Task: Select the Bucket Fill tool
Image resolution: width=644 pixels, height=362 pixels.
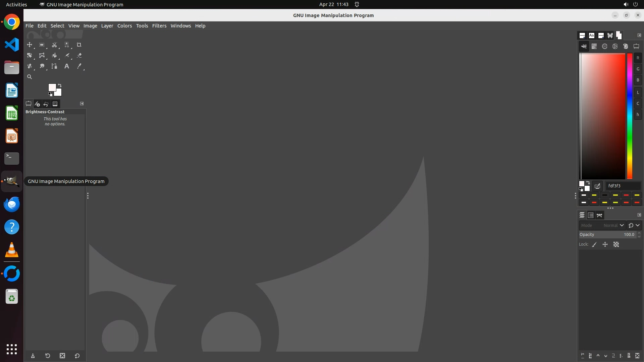Action: (x=54, y=56)
